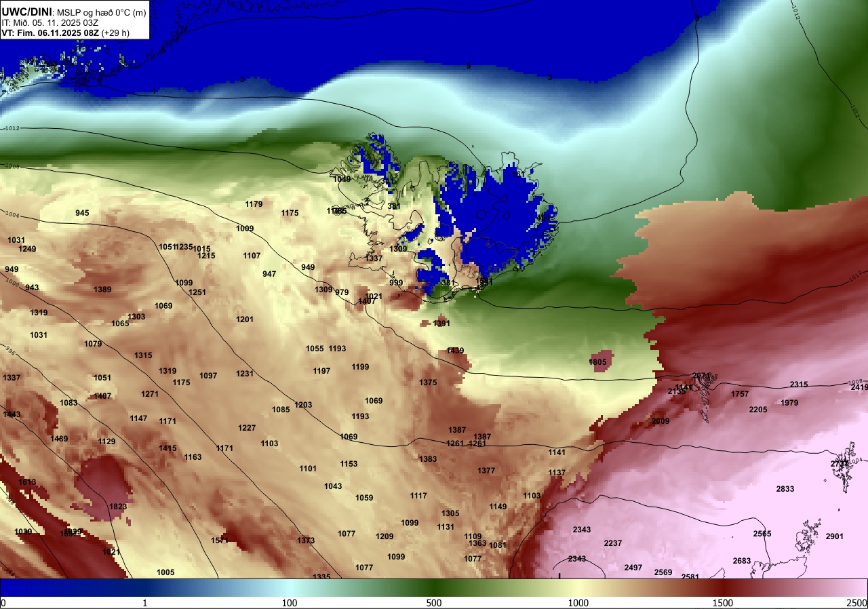Click the map value '2901'

coord(835,536)
